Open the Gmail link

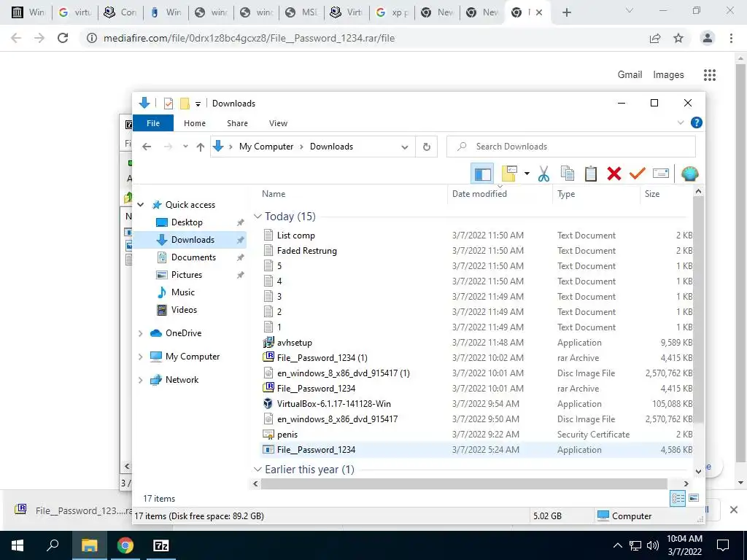tap(630, 75)
